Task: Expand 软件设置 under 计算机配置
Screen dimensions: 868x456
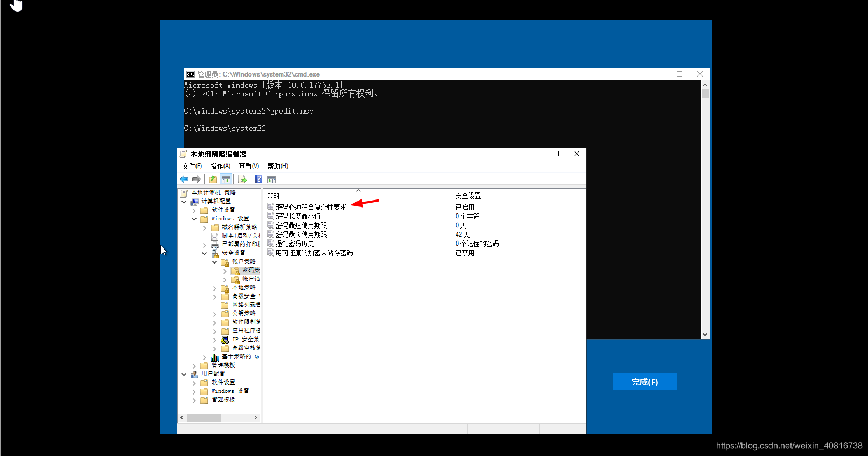Action: click(x=194, y=211)
